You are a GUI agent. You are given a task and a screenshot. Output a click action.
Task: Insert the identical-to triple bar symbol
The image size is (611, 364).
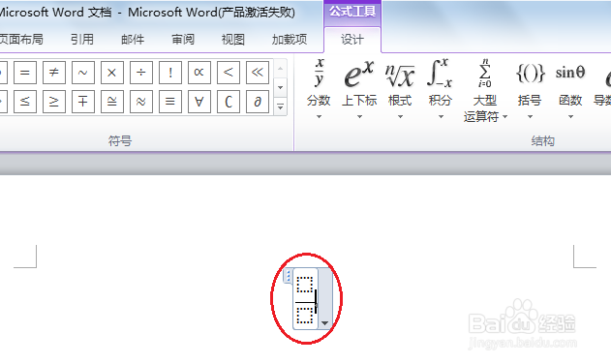(x=169, y=102)
